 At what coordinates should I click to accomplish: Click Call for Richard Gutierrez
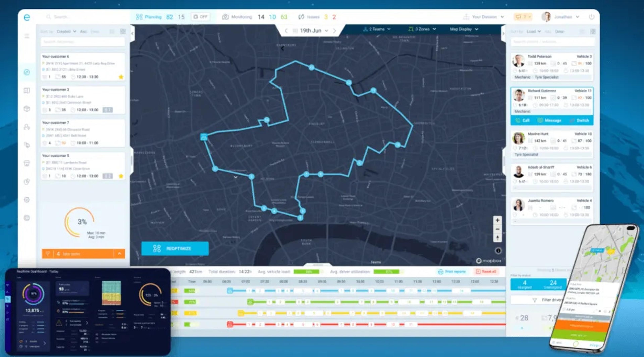[523, 120]
